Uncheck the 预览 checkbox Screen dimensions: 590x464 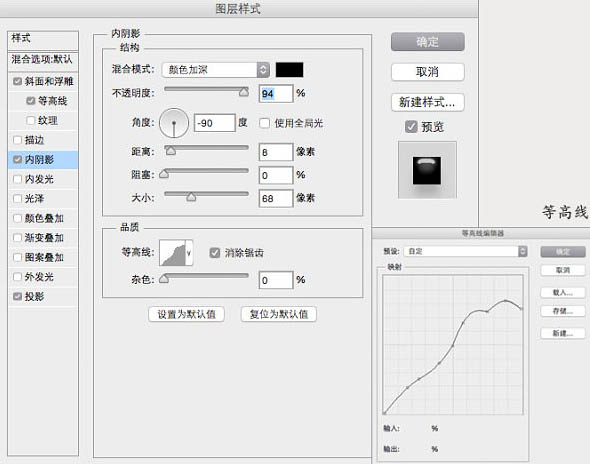click(411, 127)
